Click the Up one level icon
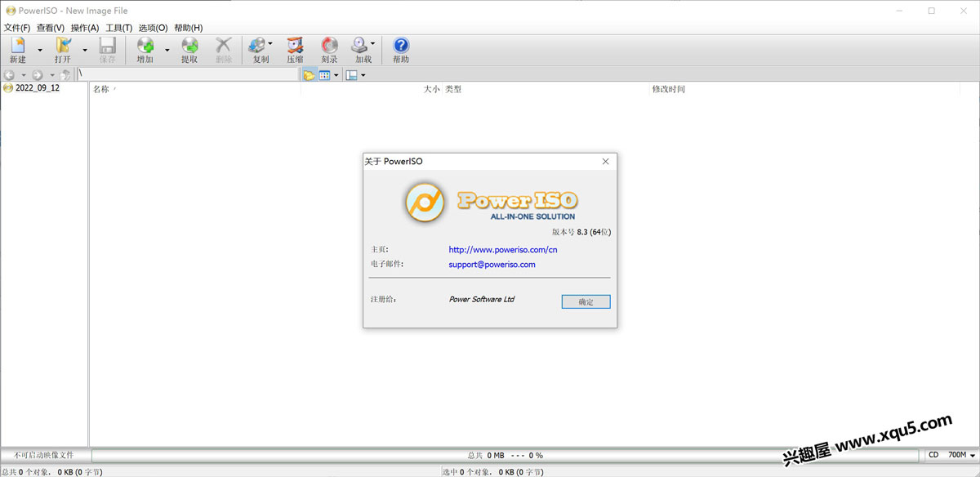 pos(65,74)
